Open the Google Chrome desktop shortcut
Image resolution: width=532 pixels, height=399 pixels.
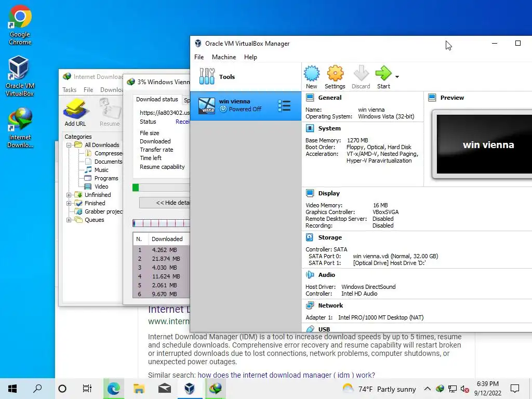point(20,26)
